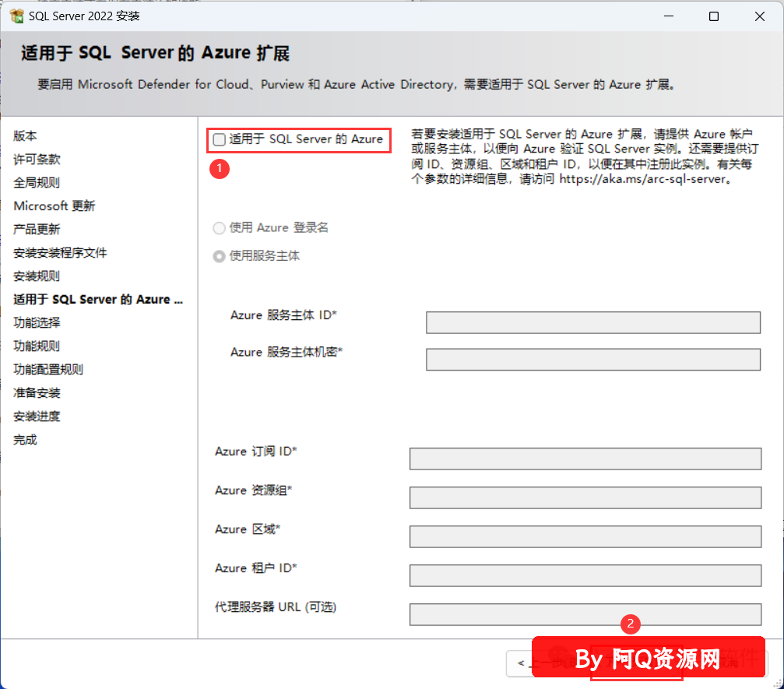Focus the Azure 租户 ID input box
784x689 pixels.
(585, 575)
